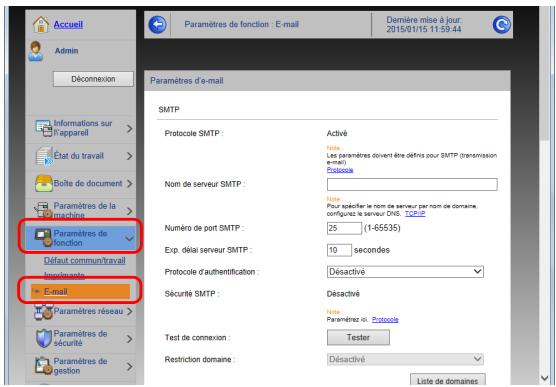Click the Informations sur l'appareil icon
Screen dimensions: 556x387
pos(43,128)
